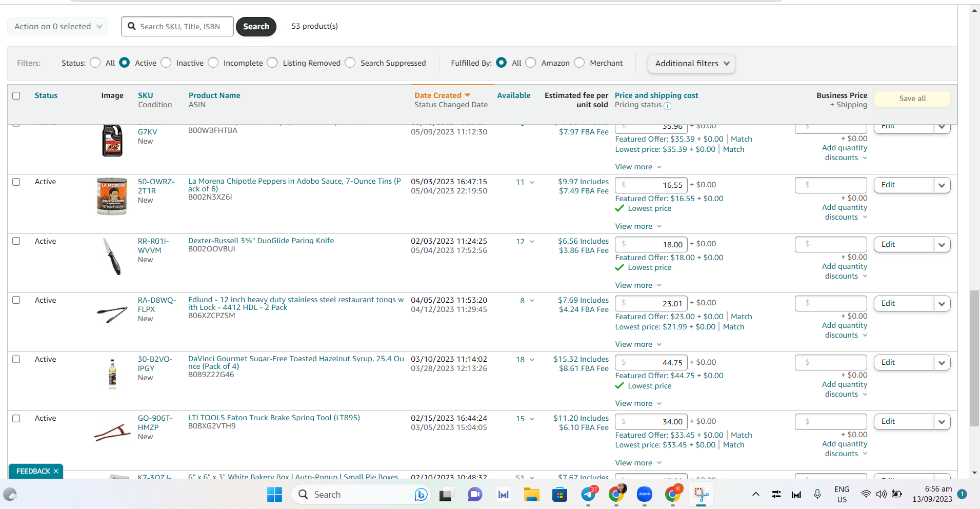
Task: Show hidden system tray icons
Action: (x=756, y=495)
